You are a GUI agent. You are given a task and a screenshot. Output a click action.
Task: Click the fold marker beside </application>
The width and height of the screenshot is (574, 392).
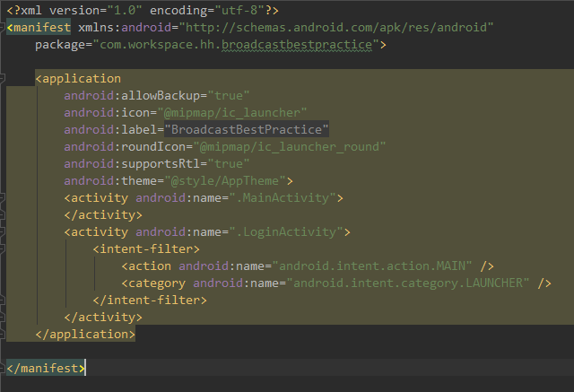2,334
